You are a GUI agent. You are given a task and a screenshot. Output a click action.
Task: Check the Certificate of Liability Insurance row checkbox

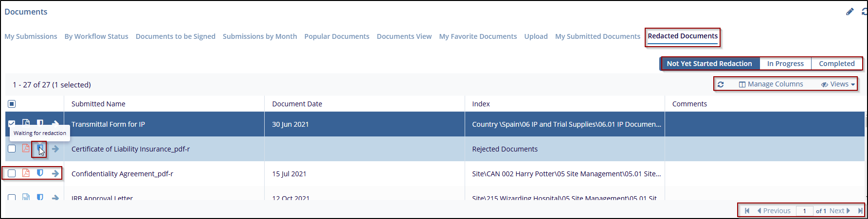coord(12,149)
